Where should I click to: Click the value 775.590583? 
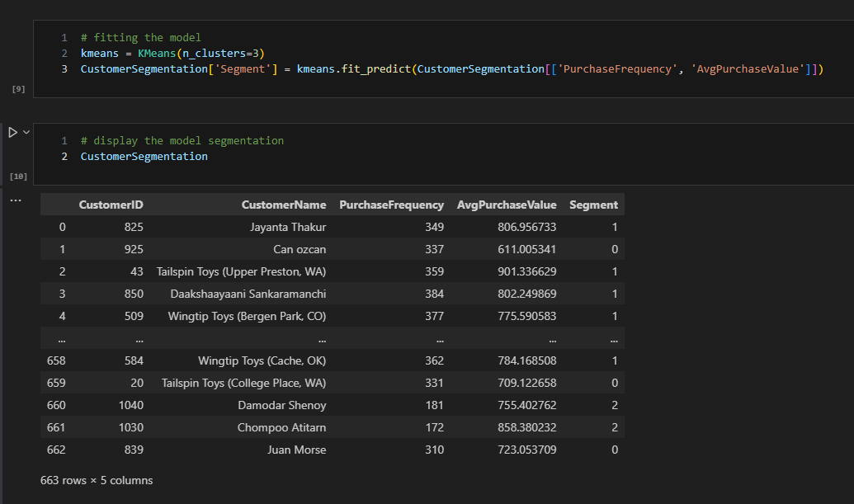tap(527, 316)
